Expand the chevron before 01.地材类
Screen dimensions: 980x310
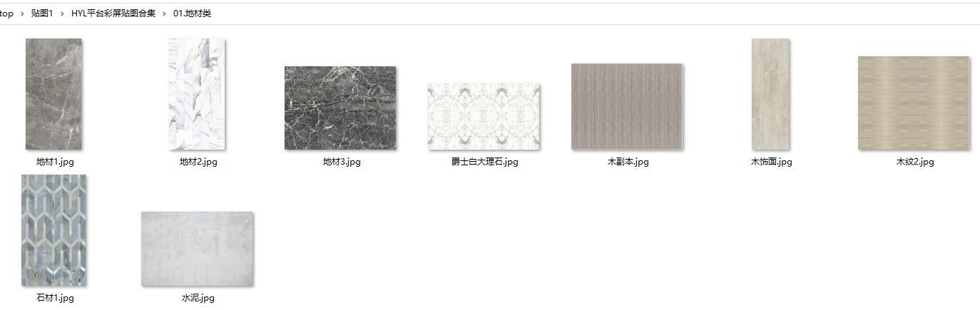pos(164,14)
